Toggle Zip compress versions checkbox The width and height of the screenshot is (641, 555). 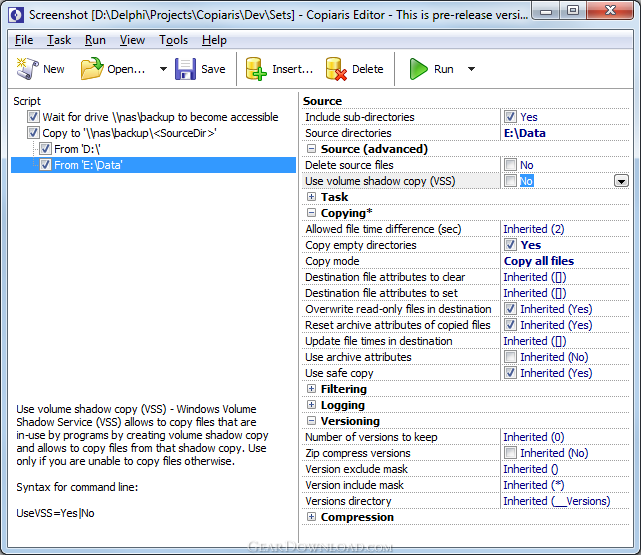(510, 453)
